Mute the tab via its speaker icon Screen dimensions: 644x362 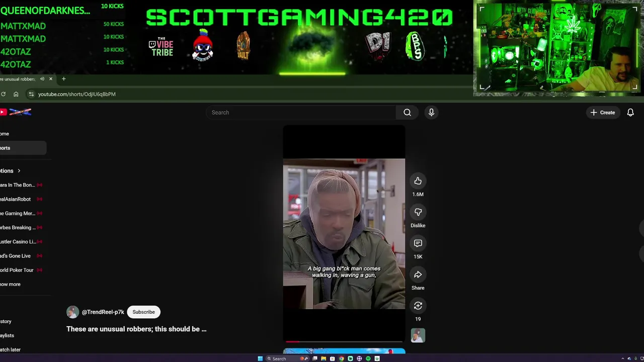point(42,79)
